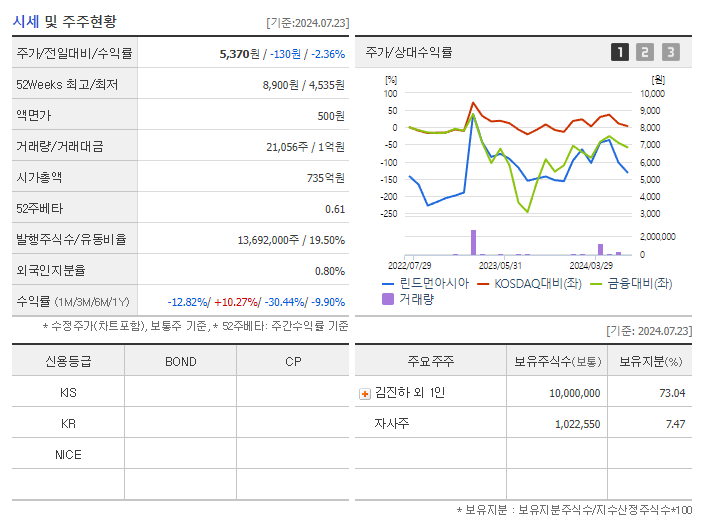Click the 73.04 ownership percentage
The height and width of the screenshot is (525, 702).
coord(672,393)
